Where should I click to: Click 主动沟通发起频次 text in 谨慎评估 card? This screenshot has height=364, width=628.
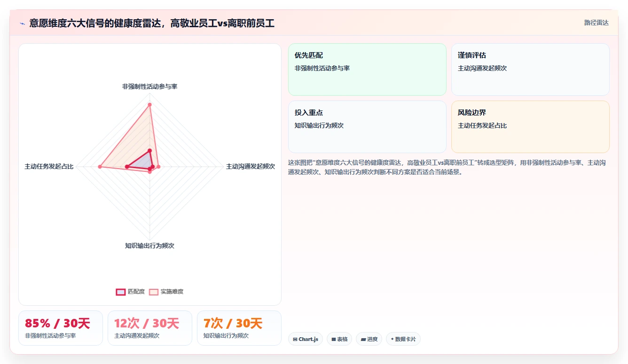coord(482,68)
